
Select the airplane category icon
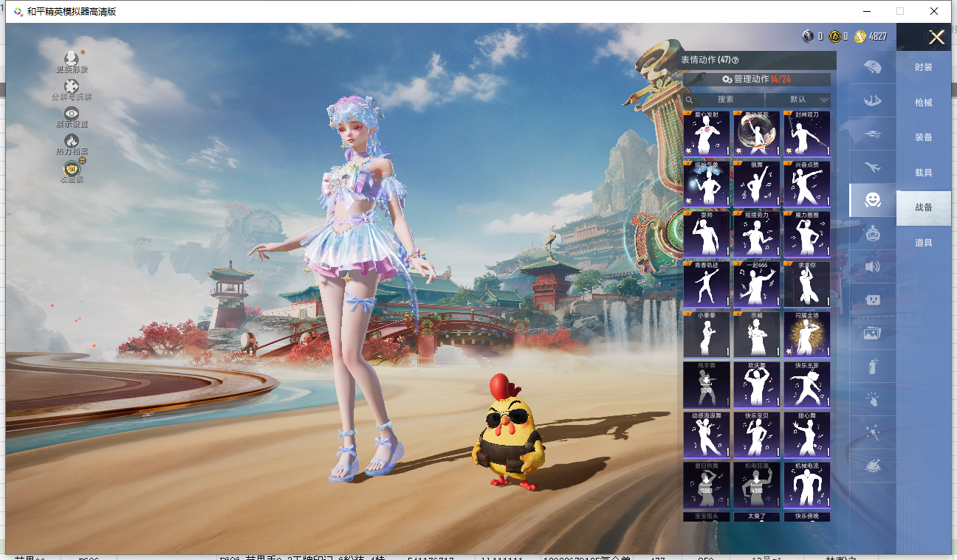[873, 167]
